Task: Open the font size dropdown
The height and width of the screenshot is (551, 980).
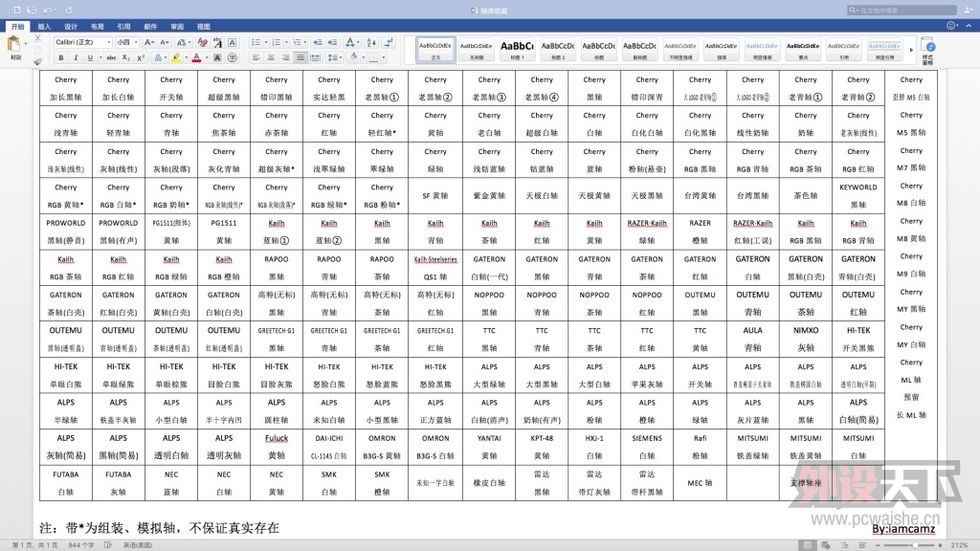Action: [x=136, y=42]
